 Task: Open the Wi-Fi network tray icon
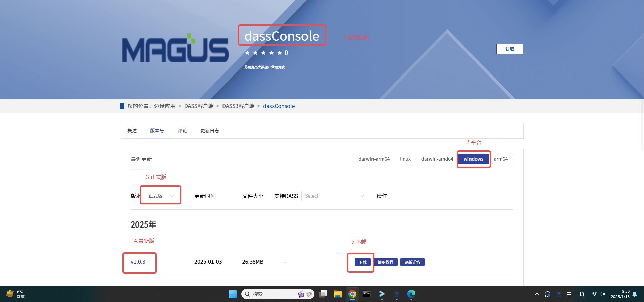pyautogui.click(x=594, y=294)
